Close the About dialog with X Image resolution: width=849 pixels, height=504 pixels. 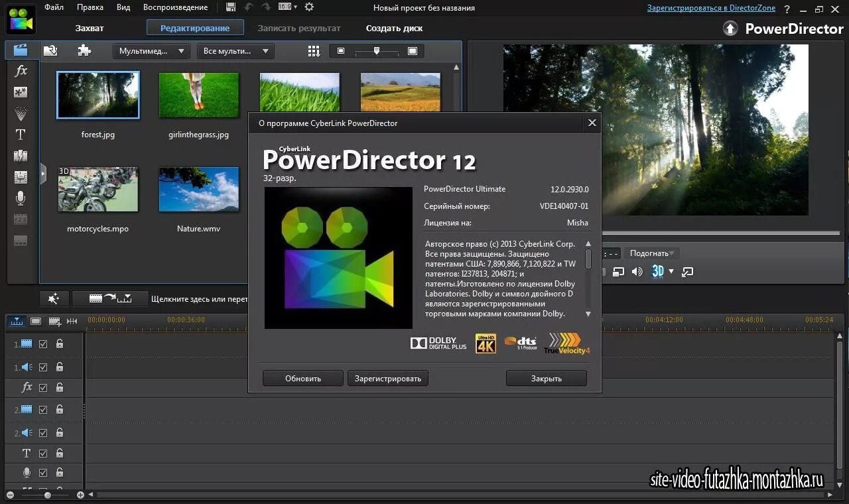point(592,123)
